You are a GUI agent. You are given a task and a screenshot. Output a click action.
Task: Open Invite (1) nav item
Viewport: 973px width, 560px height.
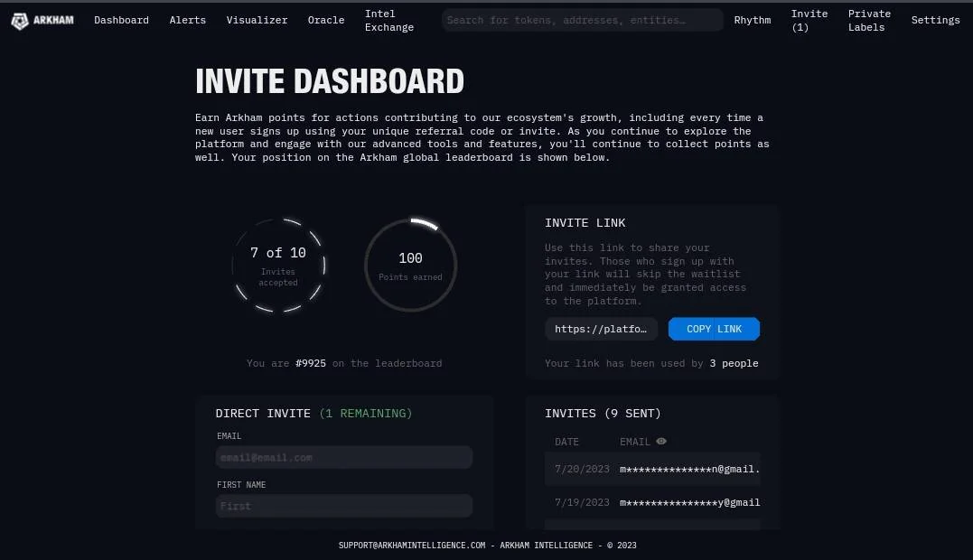coord(809,21)
